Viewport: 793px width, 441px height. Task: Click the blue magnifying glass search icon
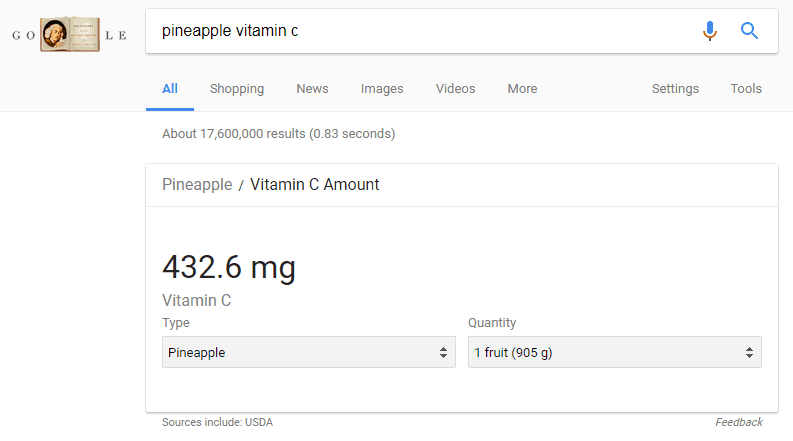749,31
